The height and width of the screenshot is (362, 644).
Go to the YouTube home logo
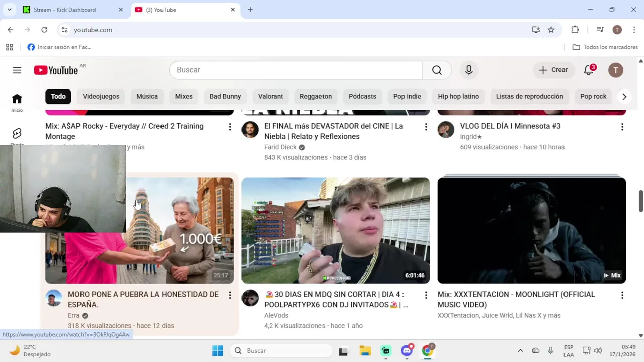pyautogui.click(x=56, y=70)
